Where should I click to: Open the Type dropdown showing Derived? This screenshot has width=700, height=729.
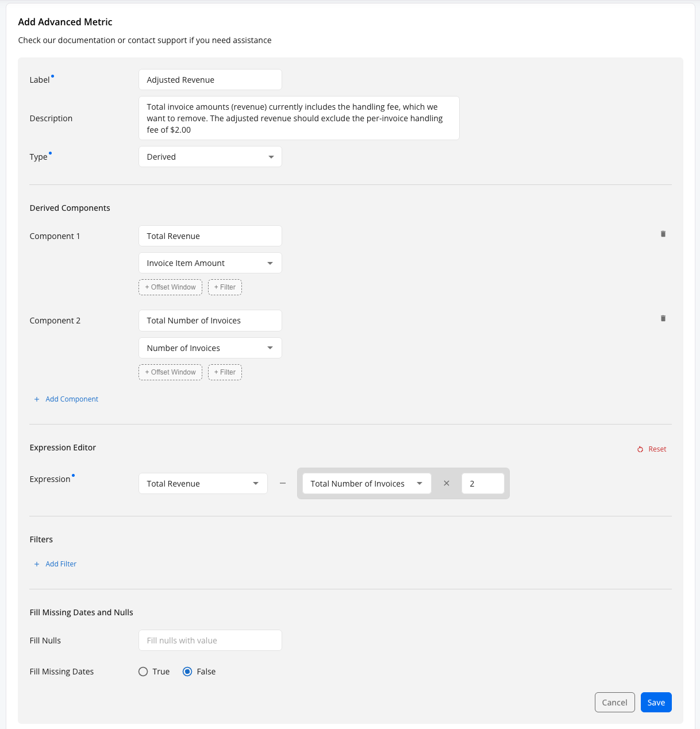coord(210,157)
